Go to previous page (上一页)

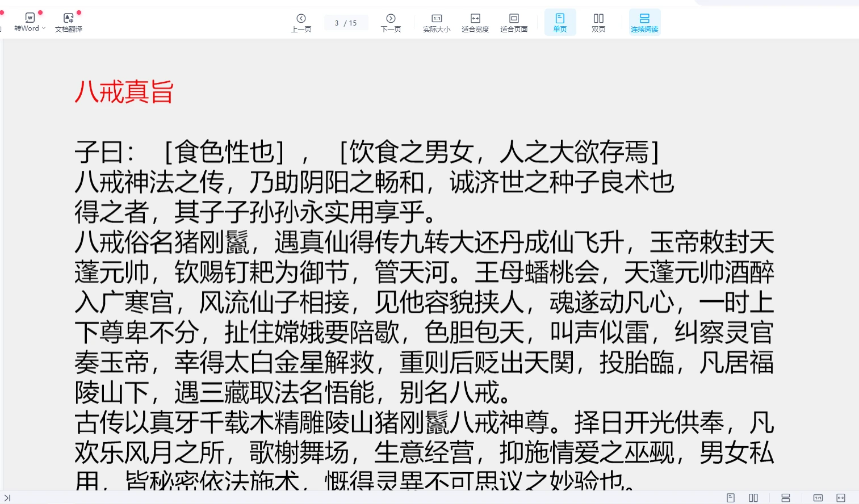pyautogui.click(x=301, y=23)
